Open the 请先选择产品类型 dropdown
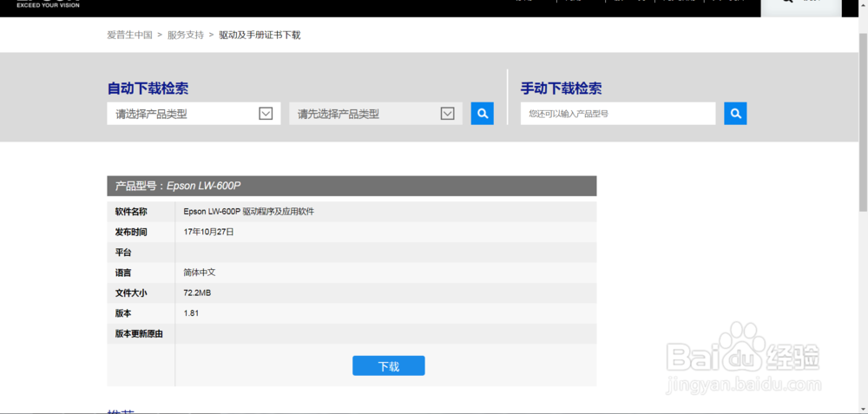The height and width of the screenshot is (414, 868). click(x=376, y=114)
